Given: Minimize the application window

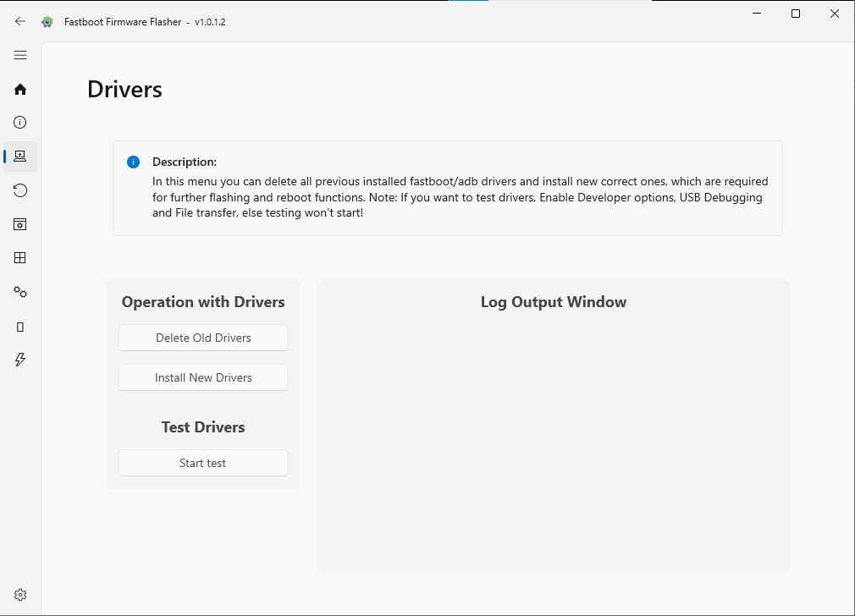Looking at the screenshot, I should pos(756,14).
